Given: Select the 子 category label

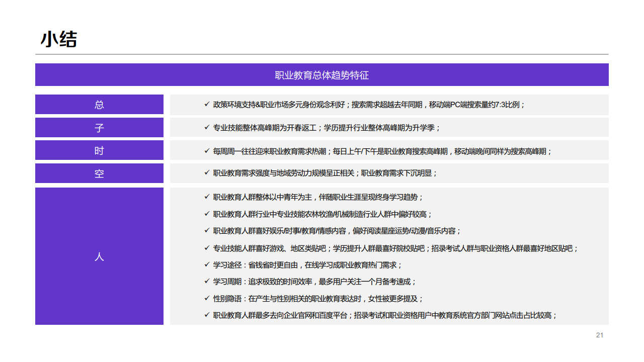Looking at the screenshot, I should (x=99, y=128).
